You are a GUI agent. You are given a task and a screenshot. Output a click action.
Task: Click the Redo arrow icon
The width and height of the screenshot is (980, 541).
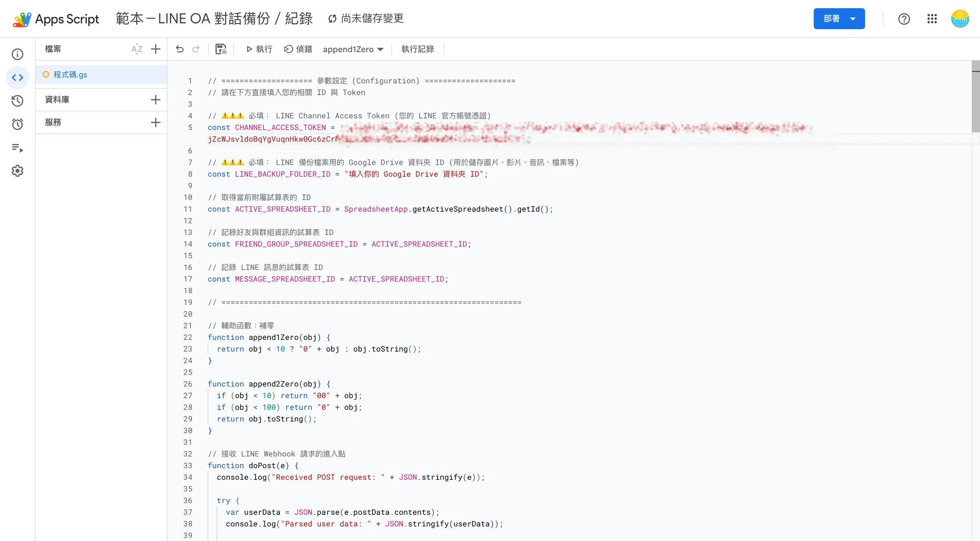click(196, 49)
